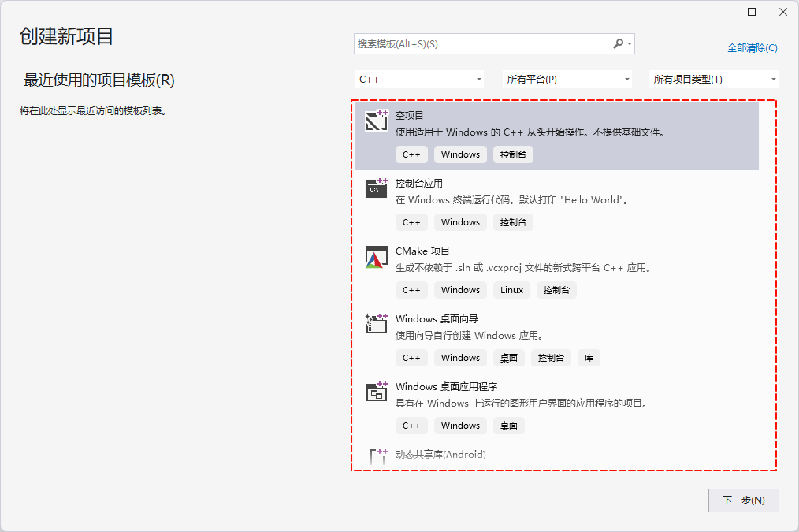Click the magnifier search icon
The image size is (799, 532).
coord(619,44)
